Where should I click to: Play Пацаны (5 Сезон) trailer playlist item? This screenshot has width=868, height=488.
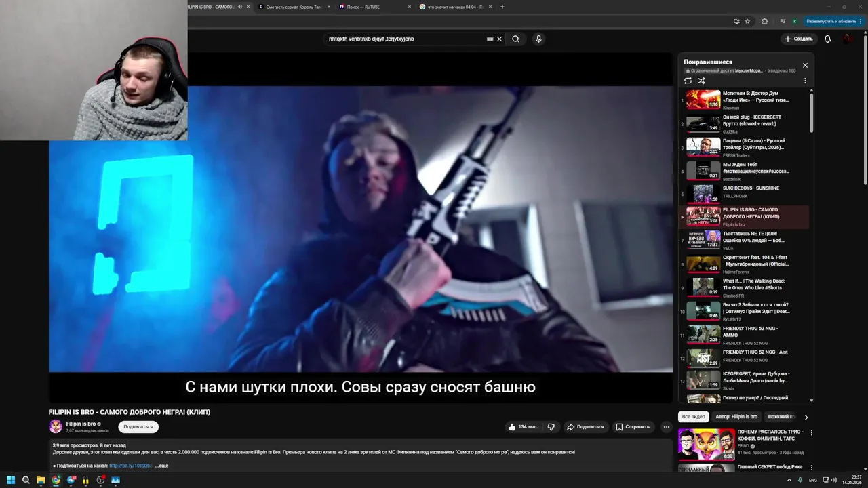click(745, 147)
